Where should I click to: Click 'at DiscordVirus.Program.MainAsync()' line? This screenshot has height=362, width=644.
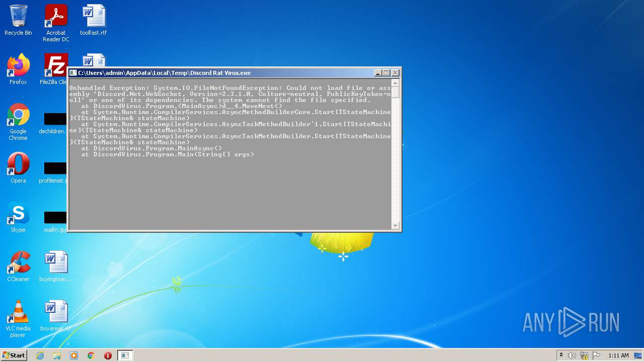pyautogui.click(x=151, y=148)
